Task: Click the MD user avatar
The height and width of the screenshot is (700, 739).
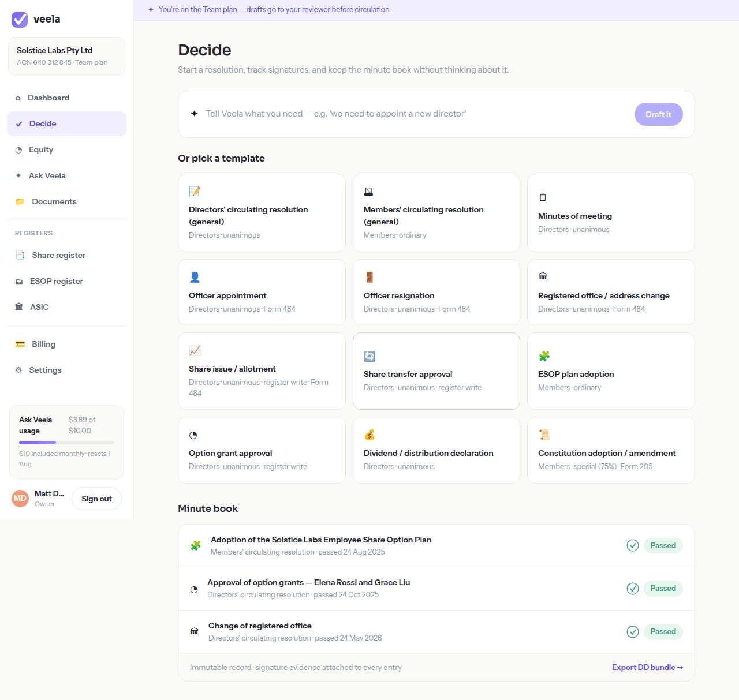Action: [20, 499]
